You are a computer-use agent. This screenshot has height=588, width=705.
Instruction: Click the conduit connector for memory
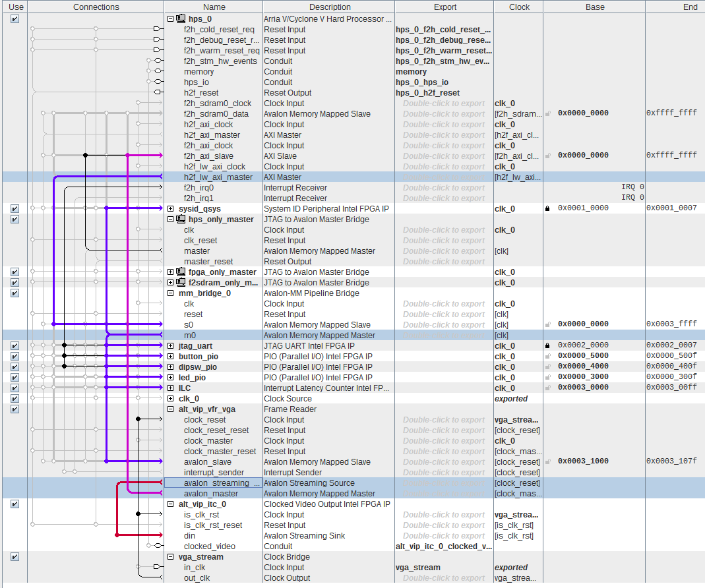coord(158,71)
